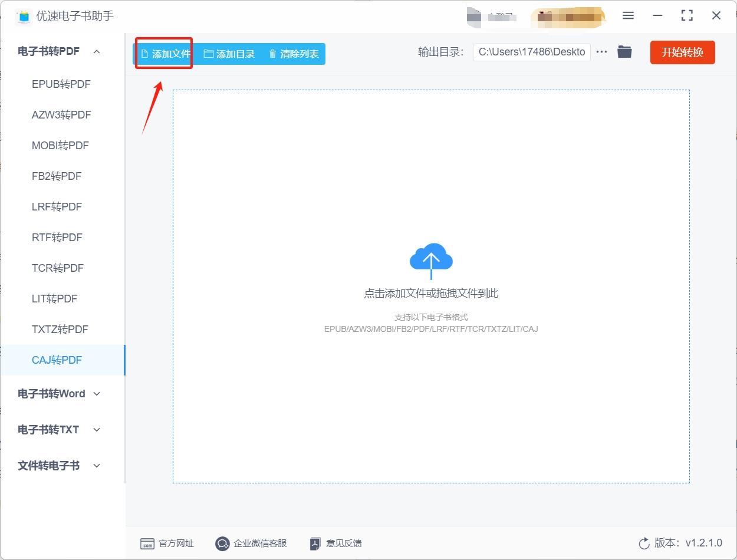Click the output directory path field

(532, 52)
